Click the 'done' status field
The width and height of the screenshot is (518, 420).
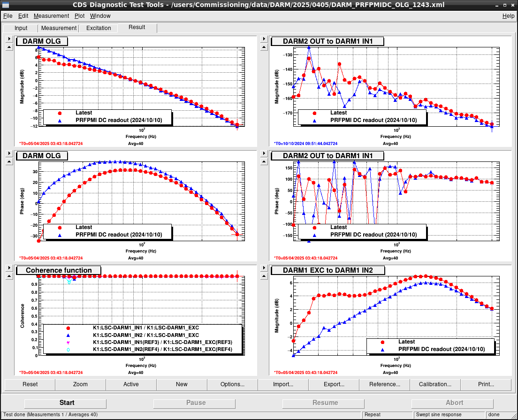[x=501, y=415]
